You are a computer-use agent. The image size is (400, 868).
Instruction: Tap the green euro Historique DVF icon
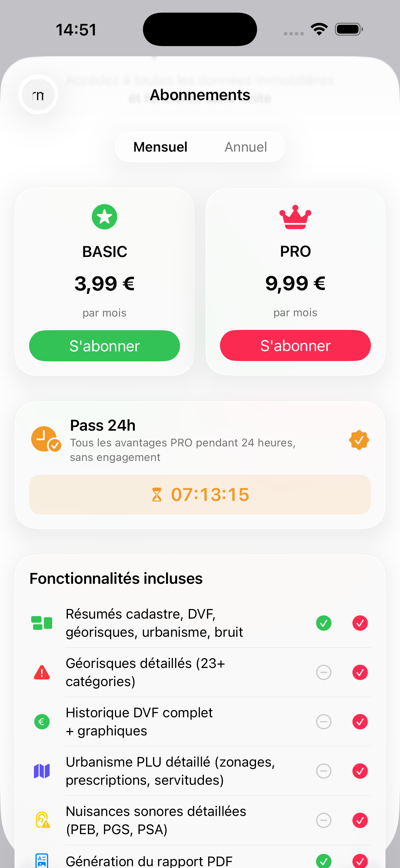pos(42,722)
